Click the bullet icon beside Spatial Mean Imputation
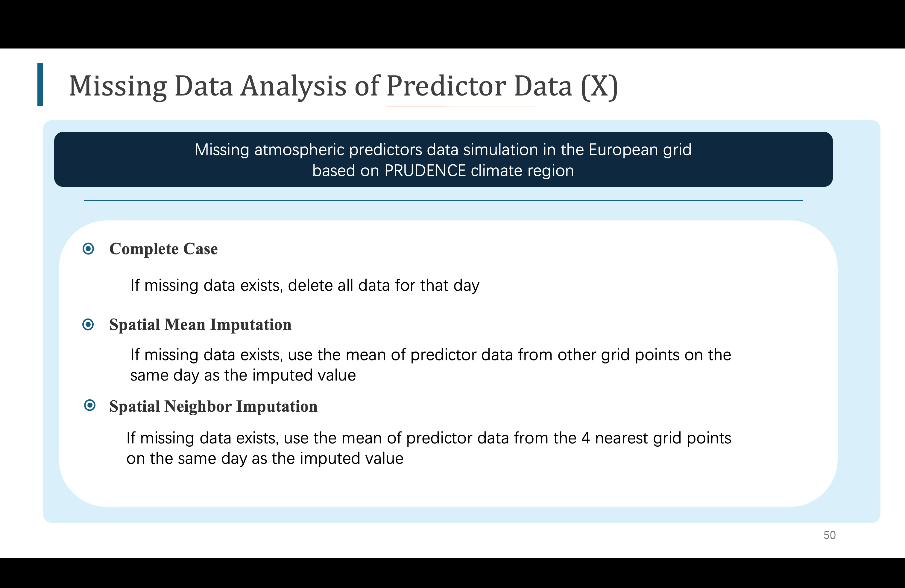The height and width of the screenshot is (588, 905). pyautogui.click(x=88, y=325)
